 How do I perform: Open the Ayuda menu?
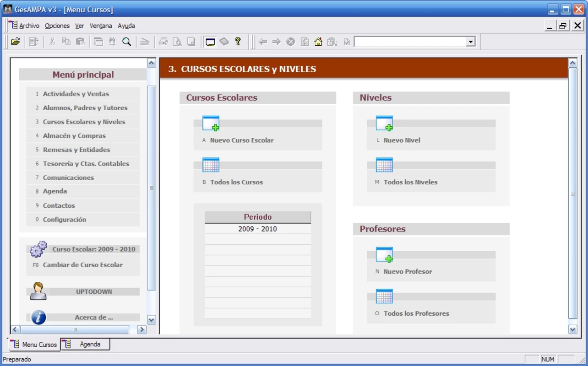click(126, 26)
